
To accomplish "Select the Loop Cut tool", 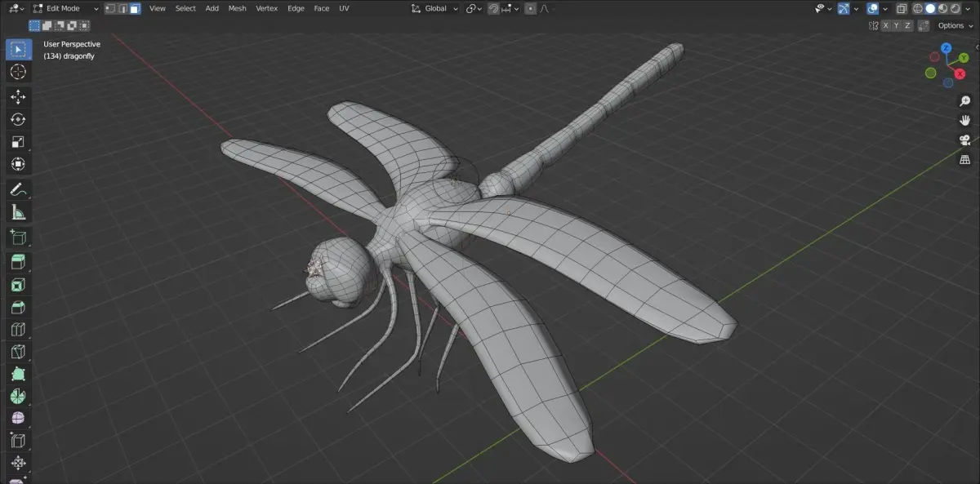I will pos(18,330).
